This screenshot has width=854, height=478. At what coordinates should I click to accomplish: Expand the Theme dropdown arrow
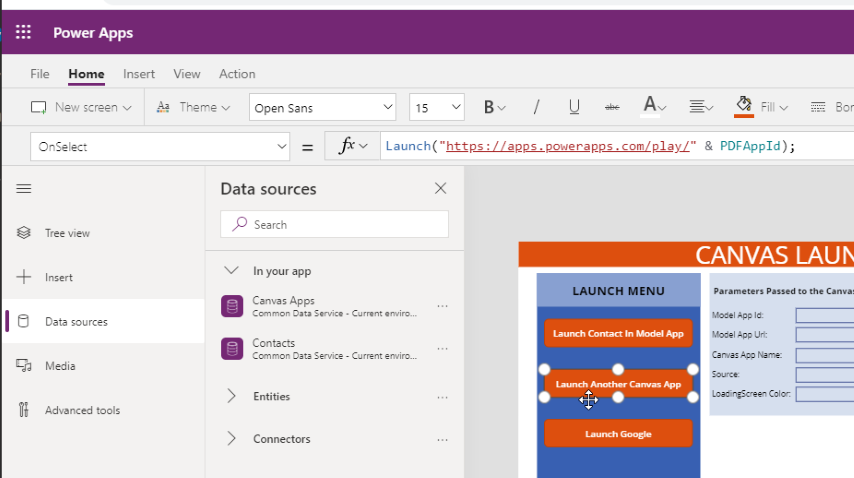pos(226,108)
